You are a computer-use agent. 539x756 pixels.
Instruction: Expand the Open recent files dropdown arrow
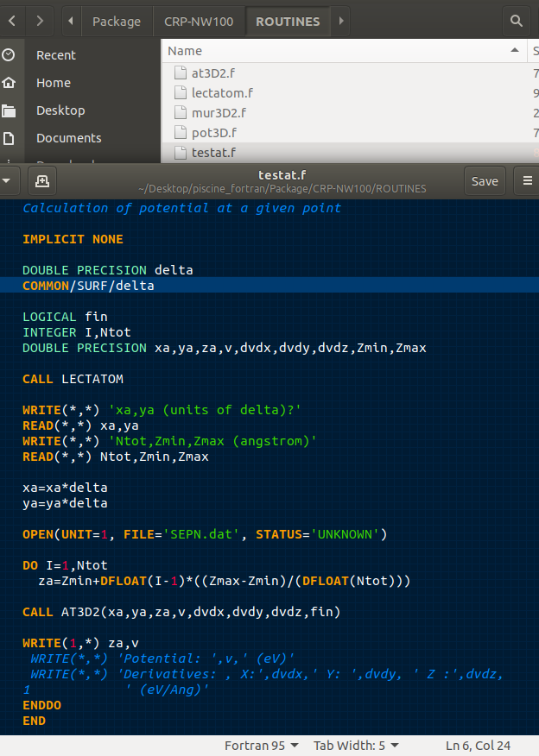click(7, 181)
